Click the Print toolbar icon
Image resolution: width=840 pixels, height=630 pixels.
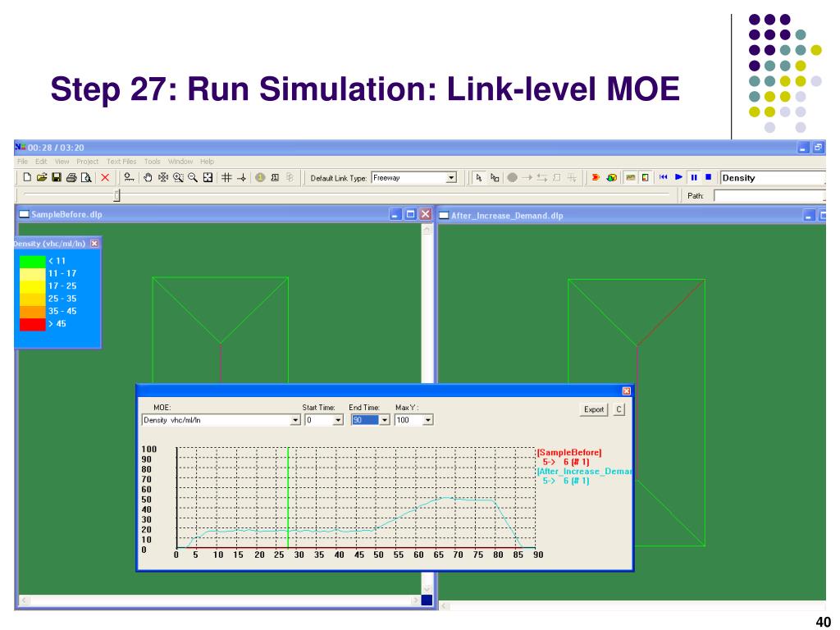pos(71,177)
